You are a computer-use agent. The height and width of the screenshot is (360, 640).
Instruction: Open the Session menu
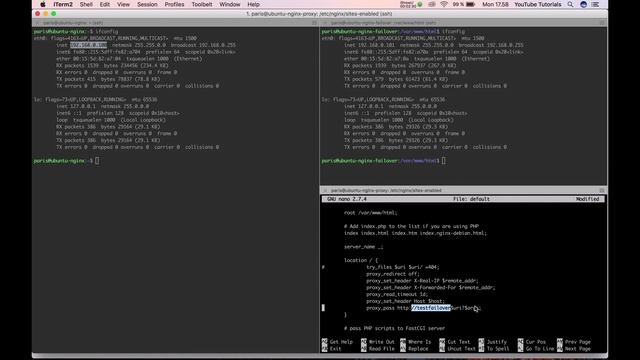(147, 4)
